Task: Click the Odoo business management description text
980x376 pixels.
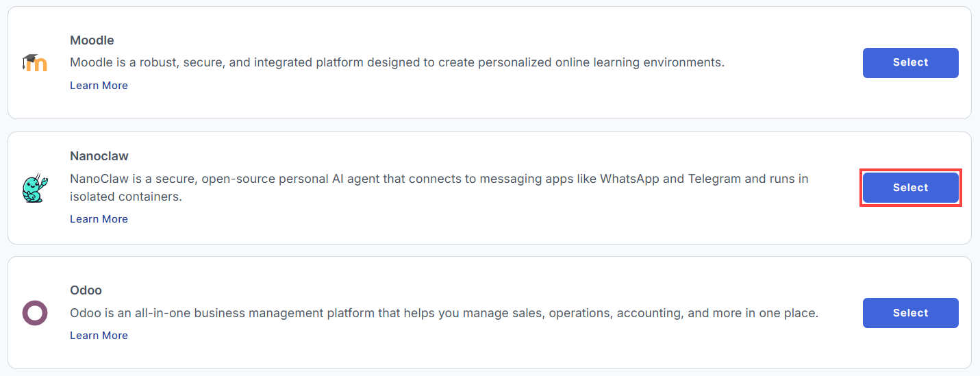Action: 444,313
